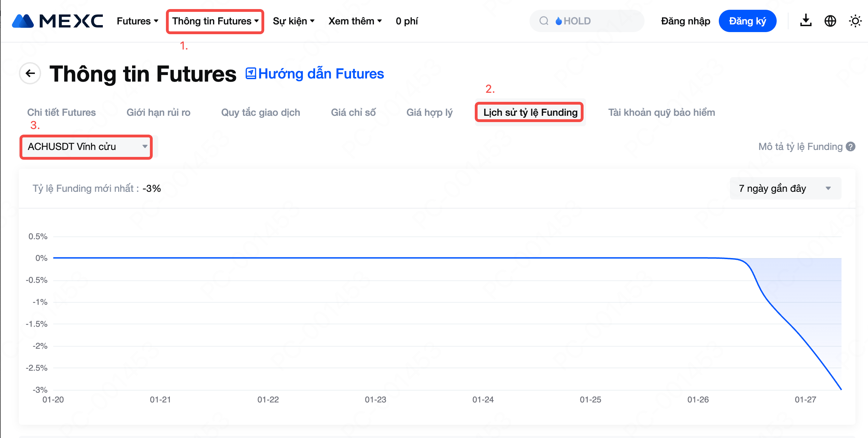Click the Funding description help question mark

pos(851,146)
